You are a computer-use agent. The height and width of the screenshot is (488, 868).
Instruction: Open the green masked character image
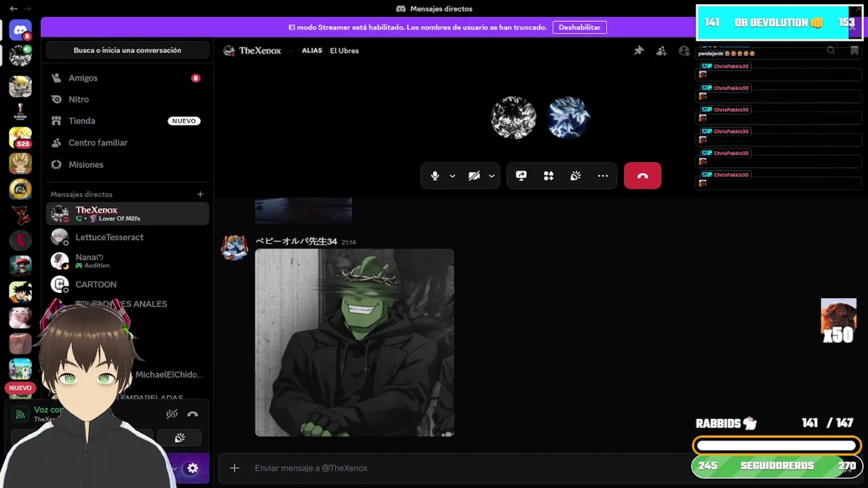click(x=355, y=342)
